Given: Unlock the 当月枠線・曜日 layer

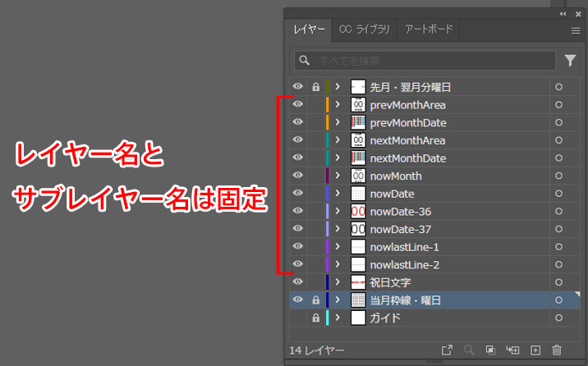Looking at the screenshot, I should point(315,300).
